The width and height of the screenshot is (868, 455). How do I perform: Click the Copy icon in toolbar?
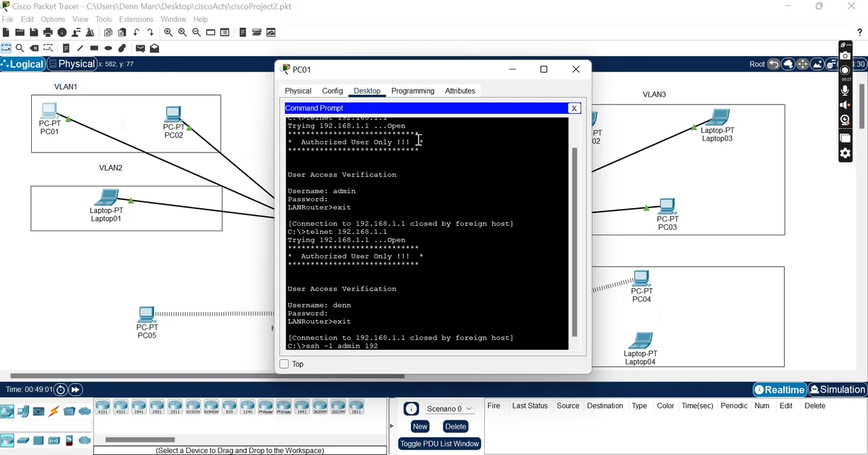108,33
